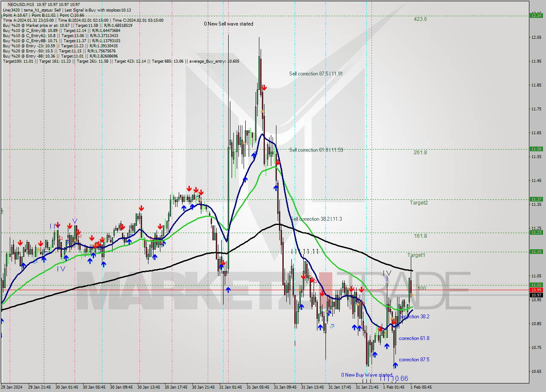Image resolution: width=546 pixels, height=392 pixels.
Task: Click the 10.65 price axis value
Action: coord(536,371)
